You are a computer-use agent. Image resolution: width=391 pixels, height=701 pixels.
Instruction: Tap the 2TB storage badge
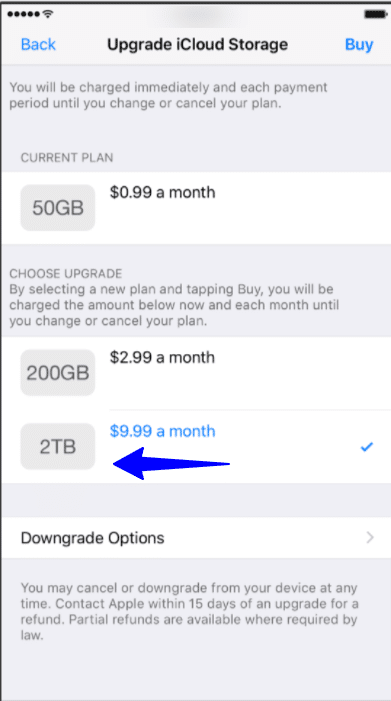click(x=58, y=447)
